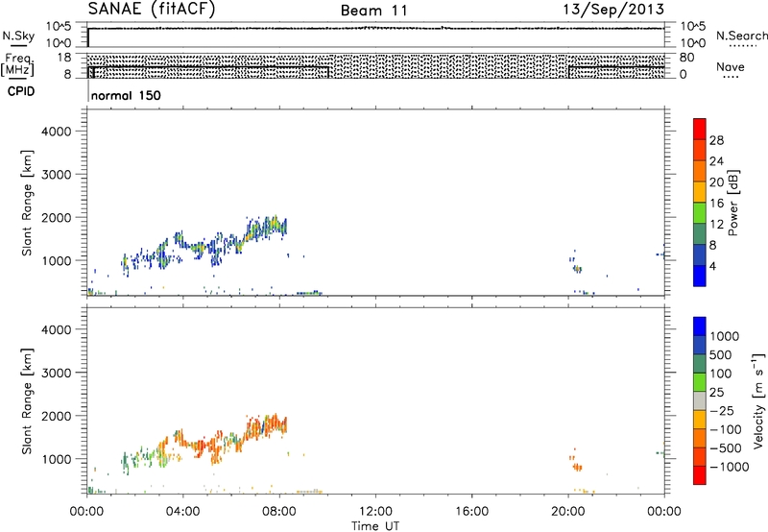
Task: Click the 00:00 tick at time axis start
Action: pyautogui.click(x=86, y=512)
